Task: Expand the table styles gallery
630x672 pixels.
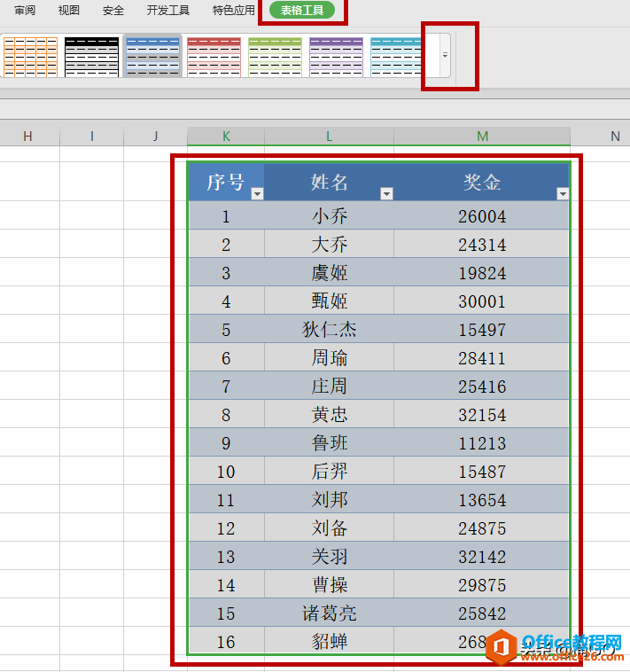Action: coord(445,55)
